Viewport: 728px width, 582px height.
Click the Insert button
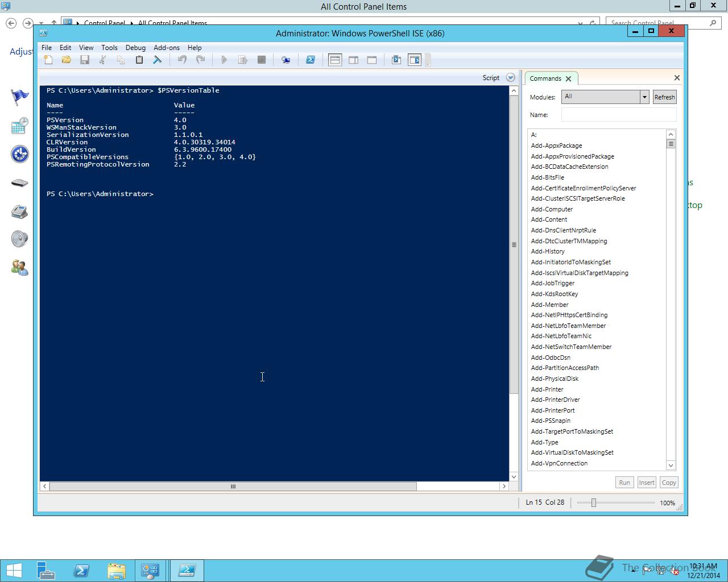[647, 483]
